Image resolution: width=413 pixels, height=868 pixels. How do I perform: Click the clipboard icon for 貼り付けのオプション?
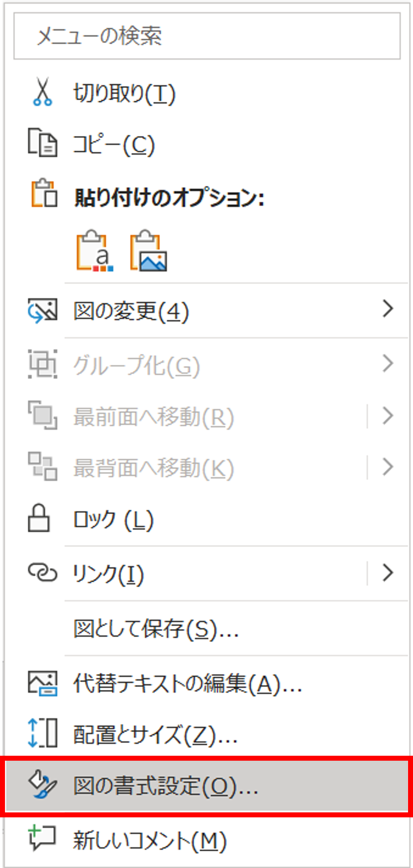tap(44, 194)
